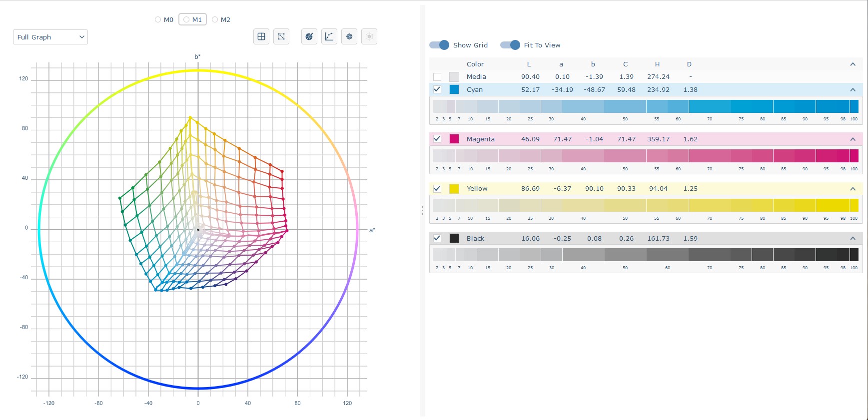Screen dimensions: 868x420
Task: Click the blue Cyan color square
Action: [x=454, y=89]
